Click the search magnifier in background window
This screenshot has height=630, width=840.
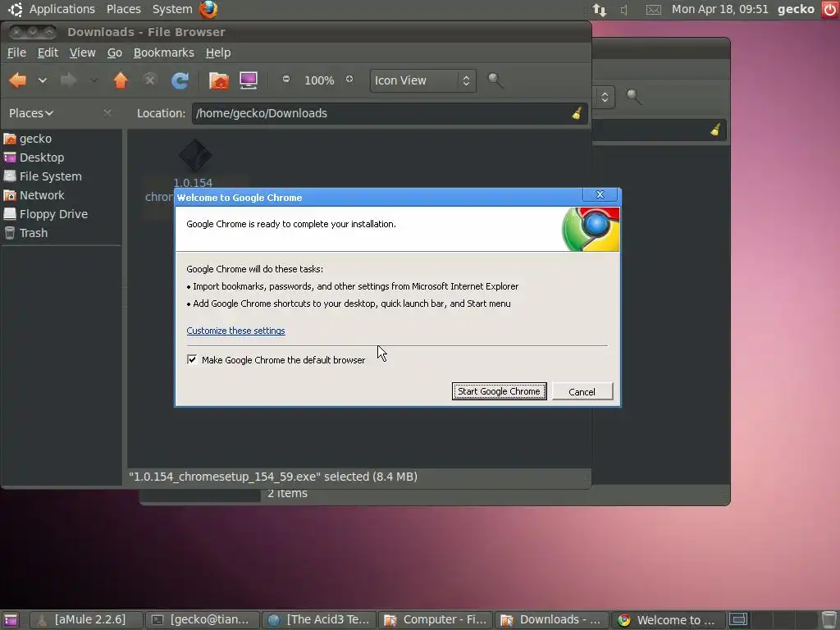[x=634, y=97]
